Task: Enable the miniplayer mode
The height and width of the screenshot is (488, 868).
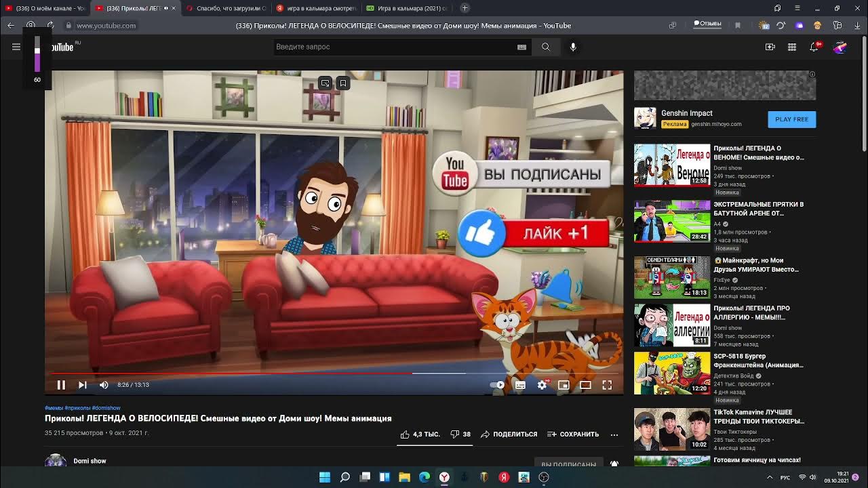Action: (564, 385)
